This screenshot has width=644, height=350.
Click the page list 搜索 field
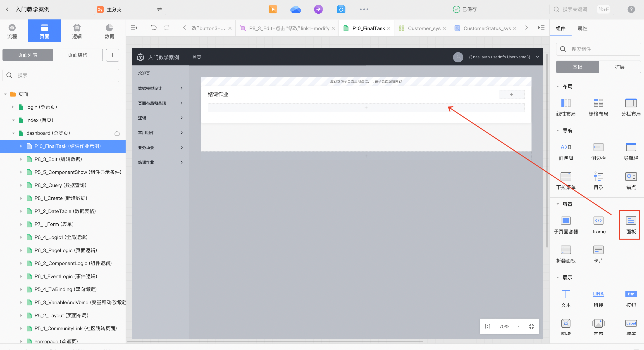(61, 75)
